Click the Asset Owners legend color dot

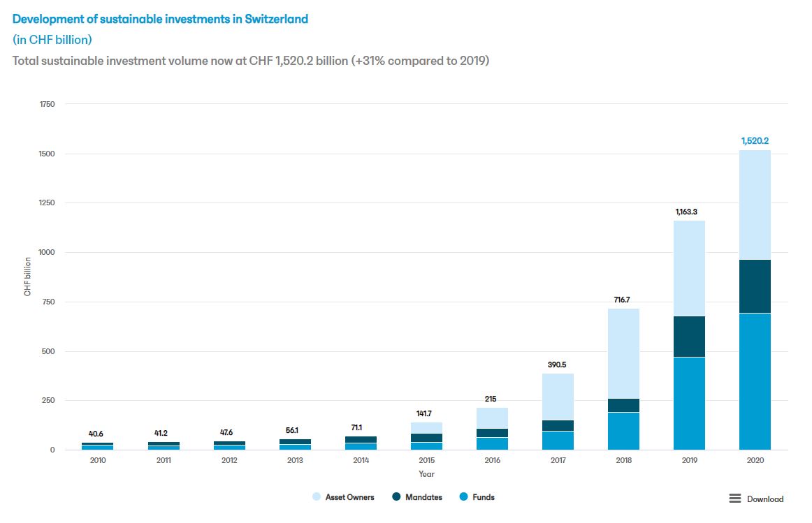pyautogui.click(x=317, y=496)
